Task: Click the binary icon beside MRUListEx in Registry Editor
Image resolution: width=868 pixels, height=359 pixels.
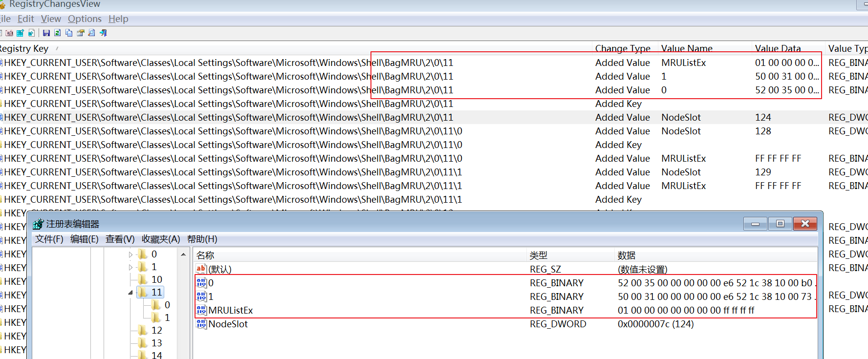Action: tap(201, 310)
